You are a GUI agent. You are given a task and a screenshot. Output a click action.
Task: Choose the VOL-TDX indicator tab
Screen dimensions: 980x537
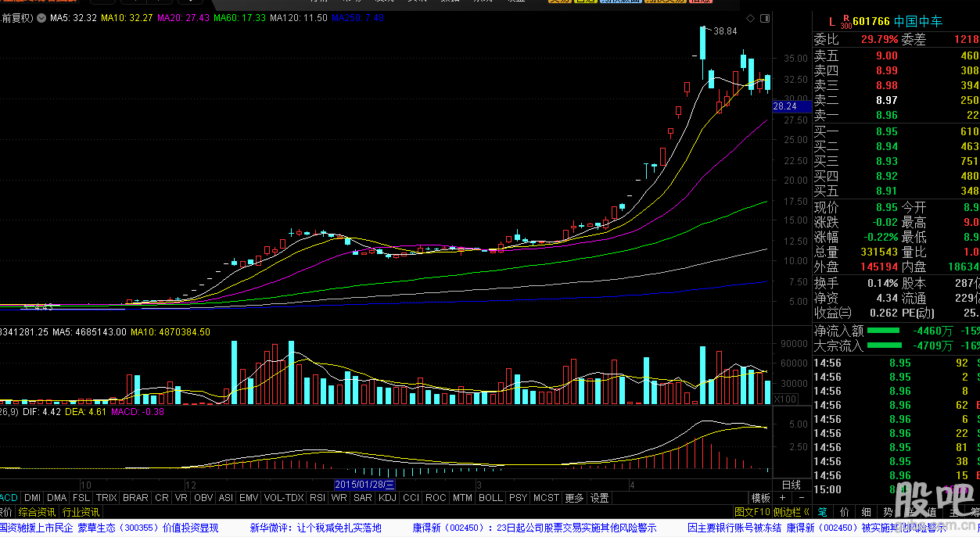click(x=284, y=497)
